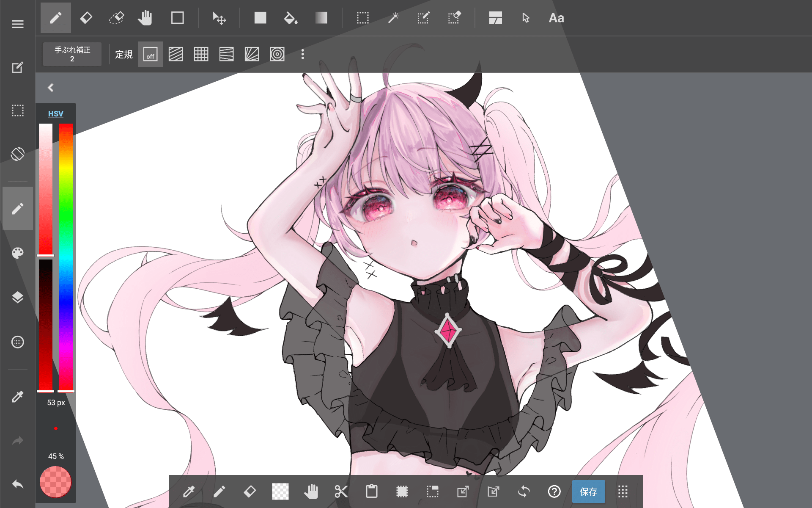Open the 手ぶれ補正 stabilizer setting

(x=72, y=54)
